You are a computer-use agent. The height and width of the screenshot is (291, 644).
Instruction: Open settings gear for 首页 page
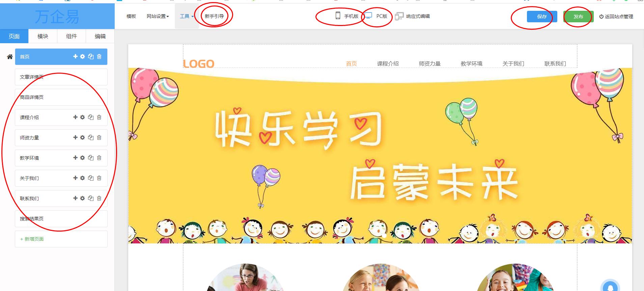[83, 56]
